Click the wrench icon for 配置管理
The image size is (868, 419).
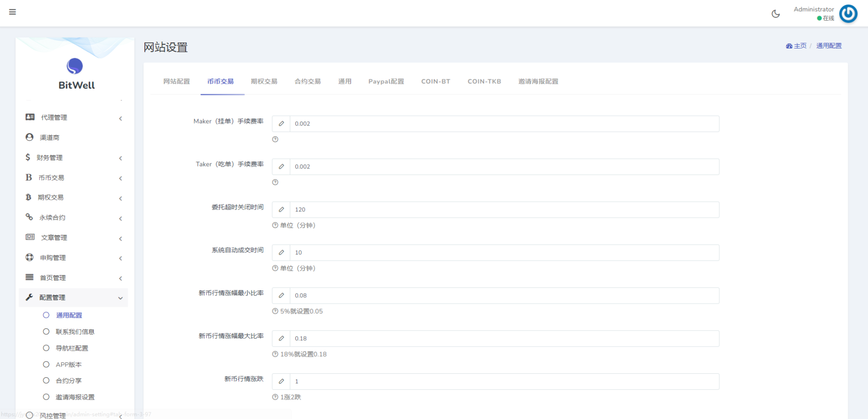click(x=28, y=297)
